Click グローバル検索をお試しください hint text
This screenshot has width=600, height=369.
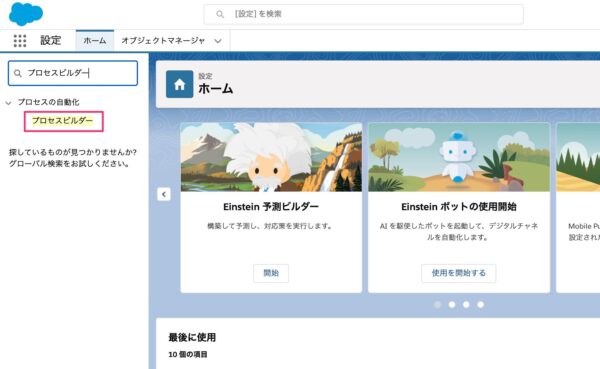(69, 164)
